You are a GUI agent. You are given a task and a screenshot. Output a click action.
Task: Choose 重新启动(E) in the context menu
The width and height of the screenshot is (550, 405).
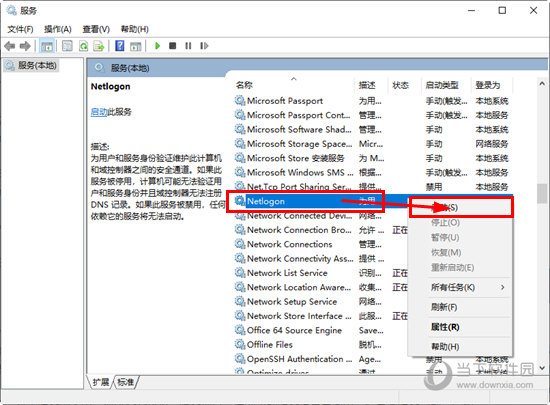click(452, 268)
